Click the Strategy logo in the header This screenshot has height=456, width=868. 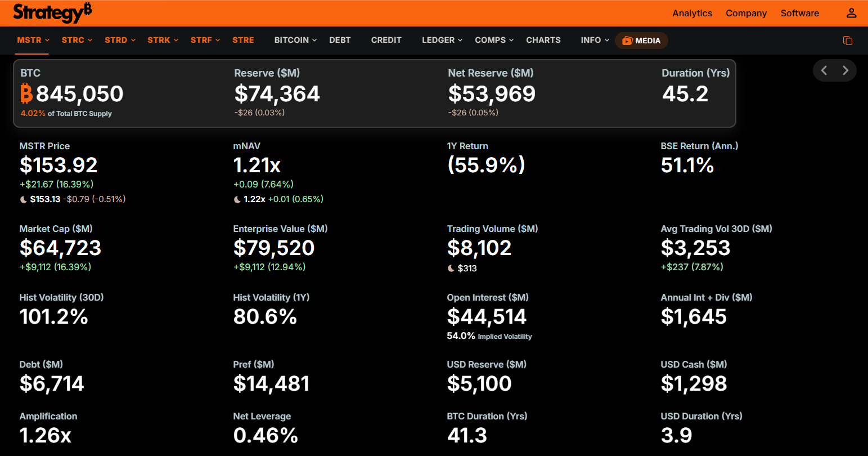[x=52, y=12]
